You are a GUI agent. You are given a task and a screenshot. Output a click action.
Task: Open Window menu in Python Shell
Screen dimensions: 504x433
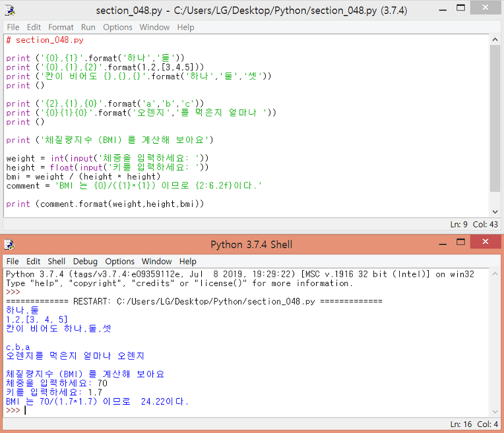(x=157, y=262)
